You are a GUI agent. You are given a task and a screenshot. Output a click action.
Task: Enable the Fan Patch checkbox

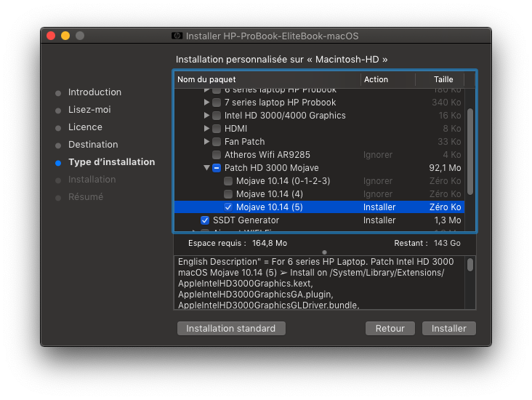(x=217, y=142)
